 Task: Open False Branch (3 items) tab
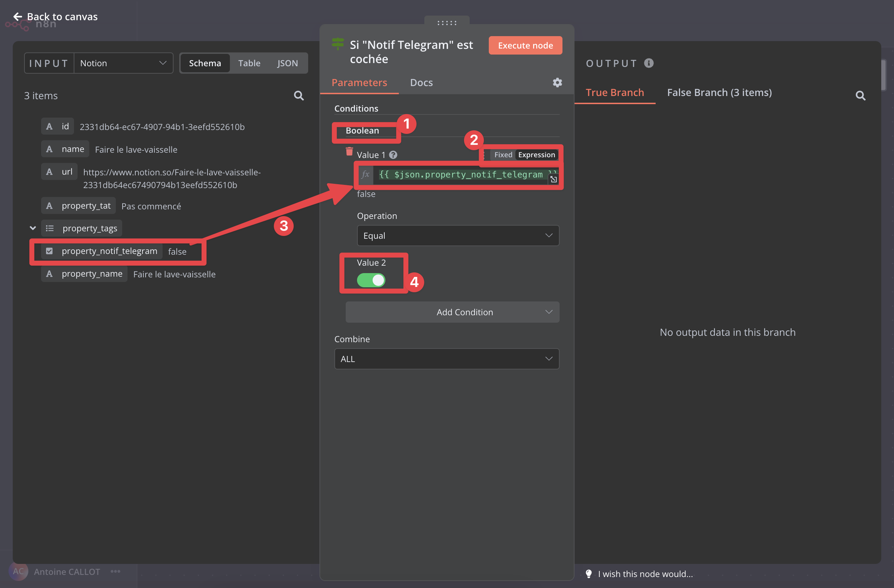pyautogui.click(x=719, y=92)
